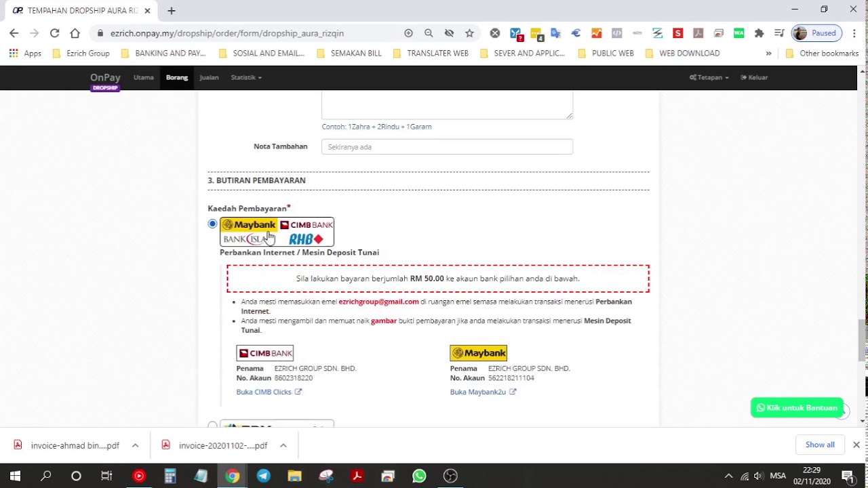Open the Utama menu item
The width and height of the screenshot is (868, 488).
pos(143,77)
